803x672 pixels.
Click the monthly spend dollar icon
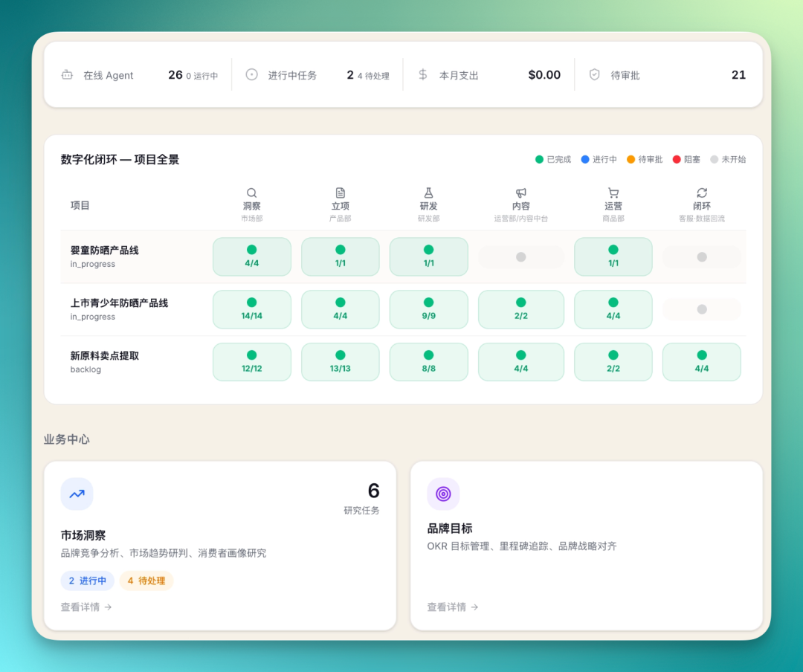[422, 75]
